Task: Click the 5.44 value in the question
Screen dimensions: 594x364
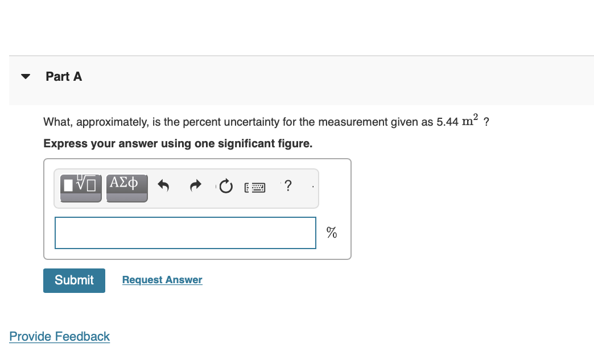Action: 447,122
